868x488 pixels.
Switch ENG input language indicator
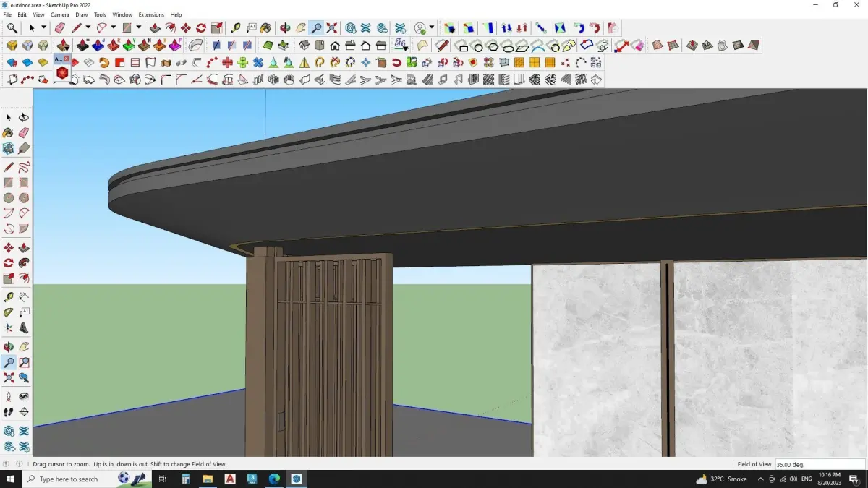point(806,479)
